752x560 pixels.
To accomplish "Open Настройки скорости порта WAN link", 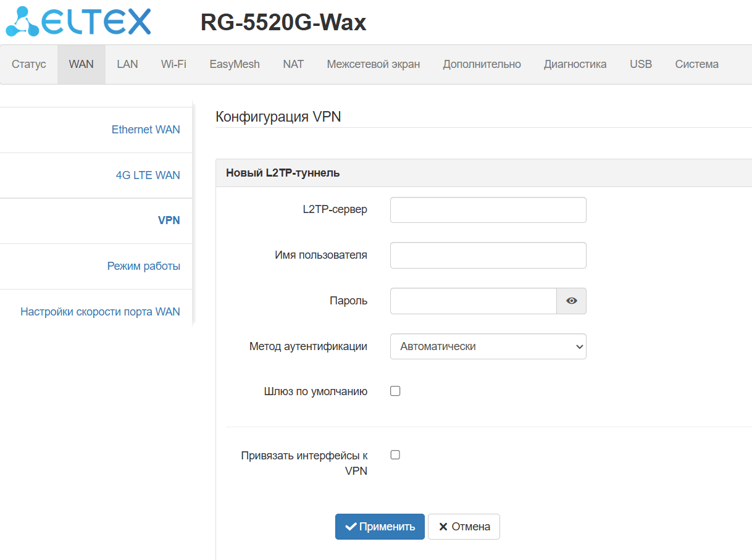I will (100, 312).
